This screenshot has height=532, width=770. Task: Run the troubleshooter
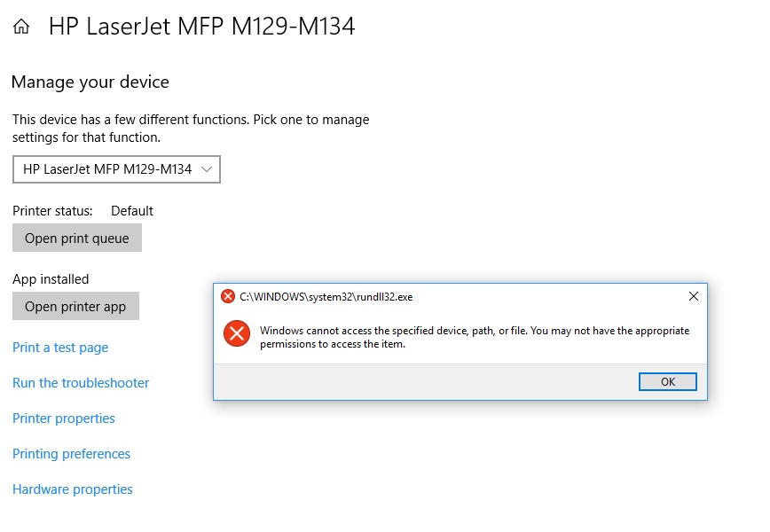[81, 383]
